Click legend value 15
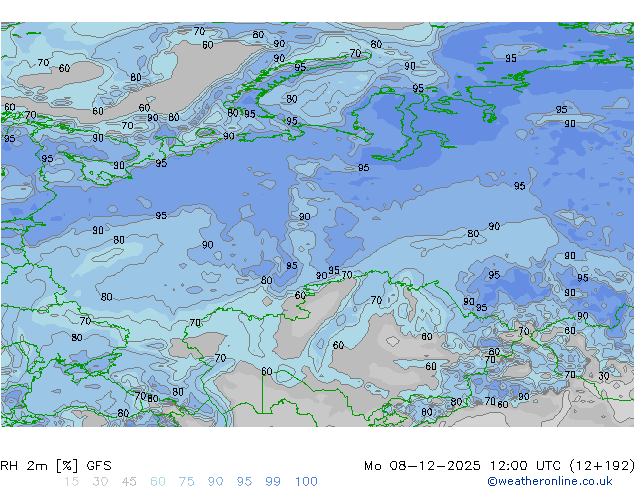634x490 pixels. [71, 482]
